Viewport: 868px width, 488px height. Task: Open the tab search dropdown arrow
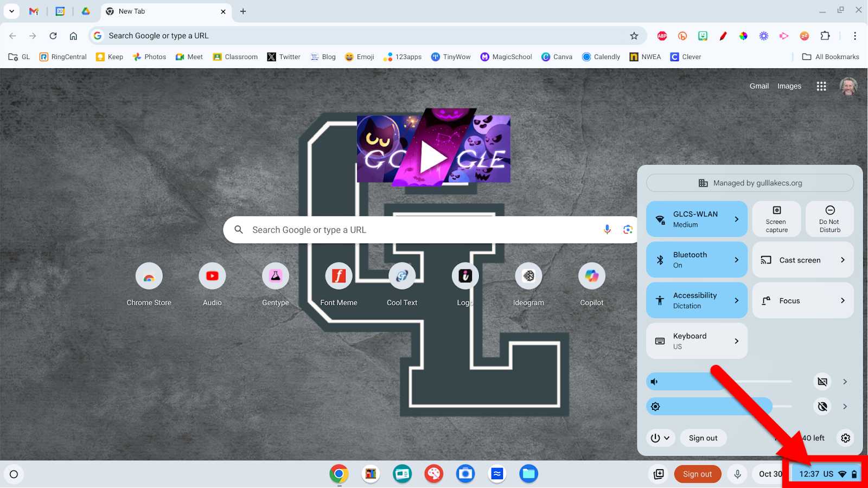[11, 11]
